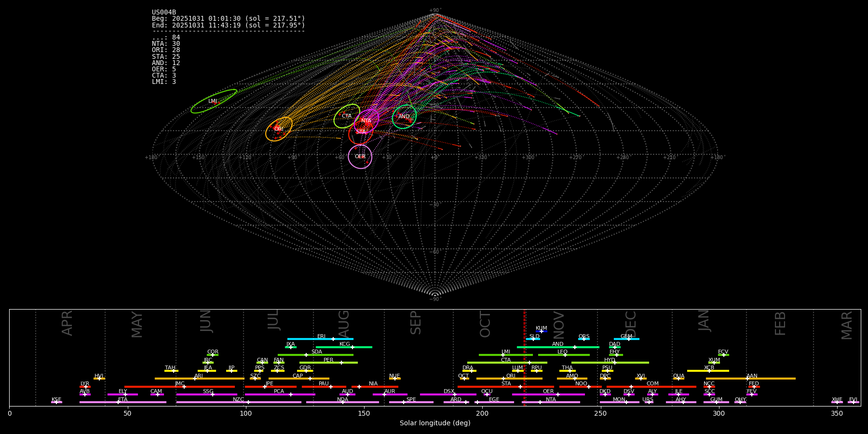The height and width of the screenshot is (434, 868).
Task: Click the LMI radiant ellipse on sky map
Action: pos(214,101)
